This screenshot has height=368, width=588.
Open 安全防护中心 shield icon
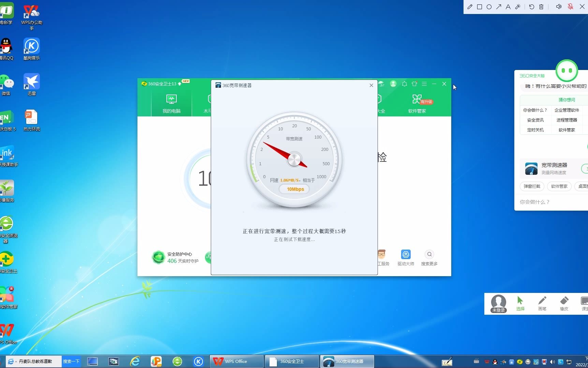(158, 257)
